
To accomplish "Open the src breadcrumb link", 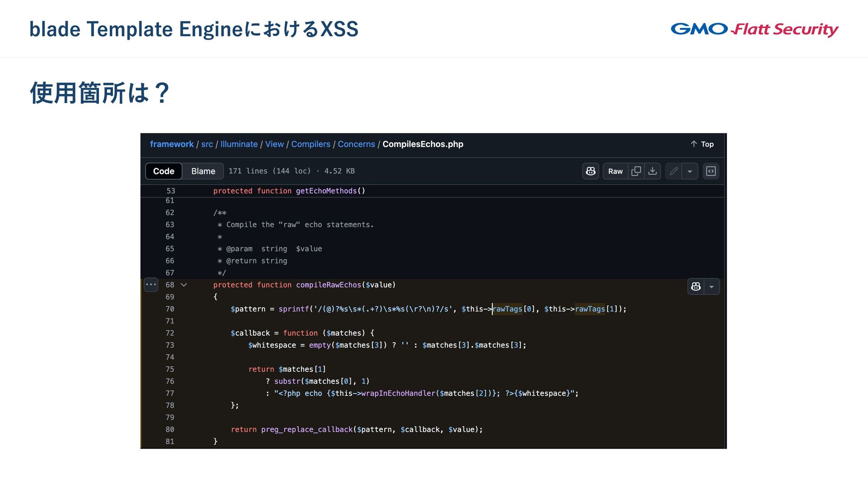I will [207, 144].
